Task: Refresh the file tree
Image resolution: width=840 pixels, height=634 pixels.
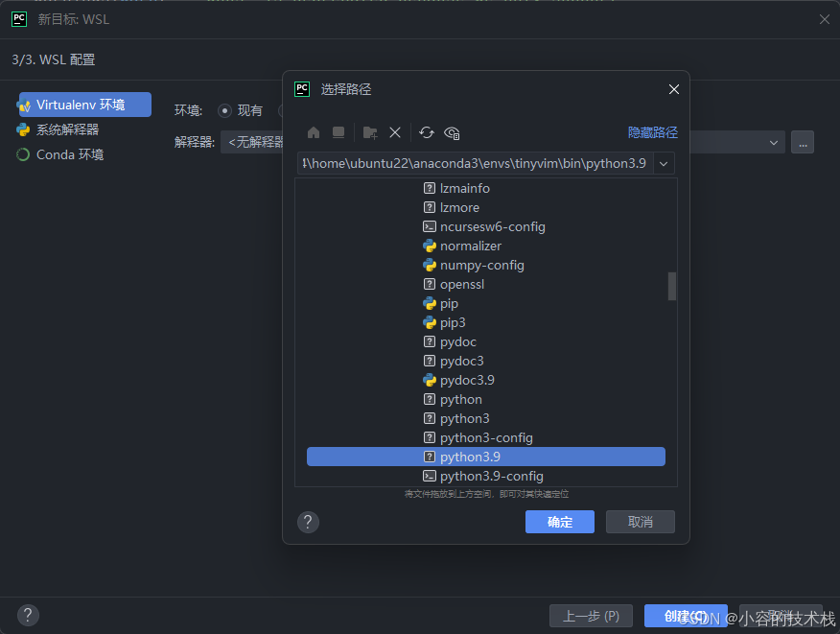Action: [427, 132]
